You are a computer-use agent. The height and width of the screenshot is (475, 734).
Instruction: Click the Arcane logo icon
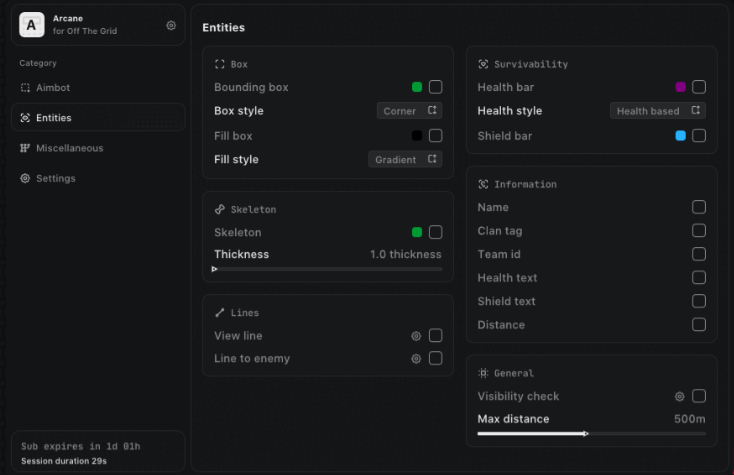(32, 25)
